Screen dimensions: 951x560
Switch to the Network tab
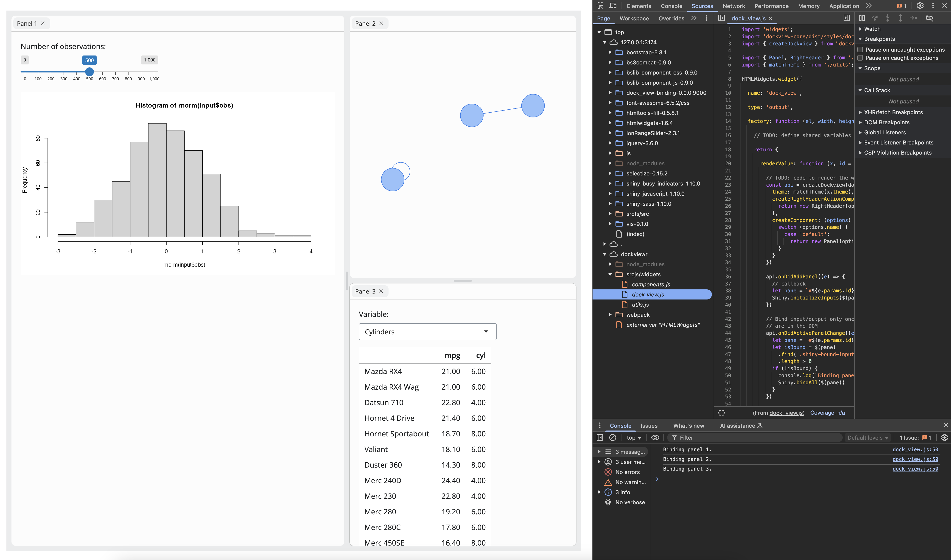pos(733,6)
